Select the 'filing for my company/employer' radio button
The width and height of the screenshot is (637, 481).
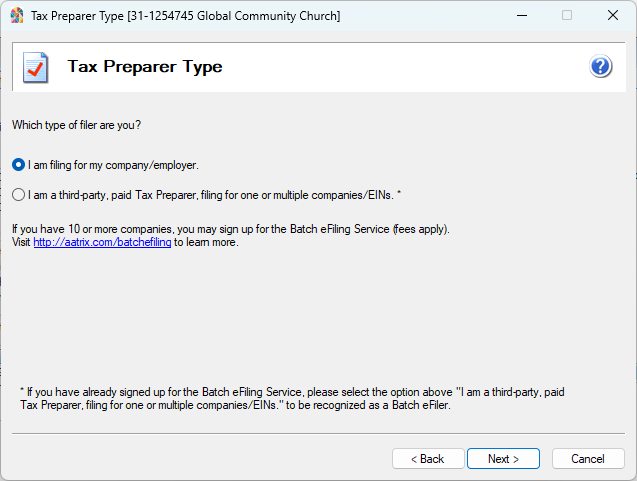pyautogui.click(x=18, y=164)
